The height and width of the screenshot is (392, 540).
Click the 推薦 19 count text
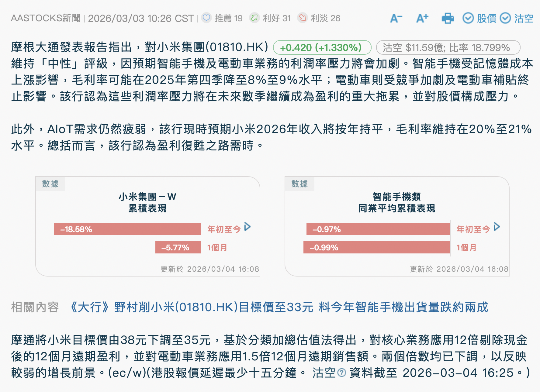click(229, 18)
